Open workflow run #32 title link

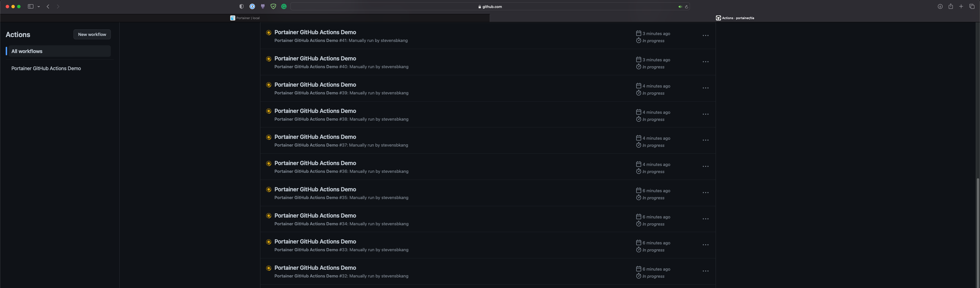coord(315,268)
